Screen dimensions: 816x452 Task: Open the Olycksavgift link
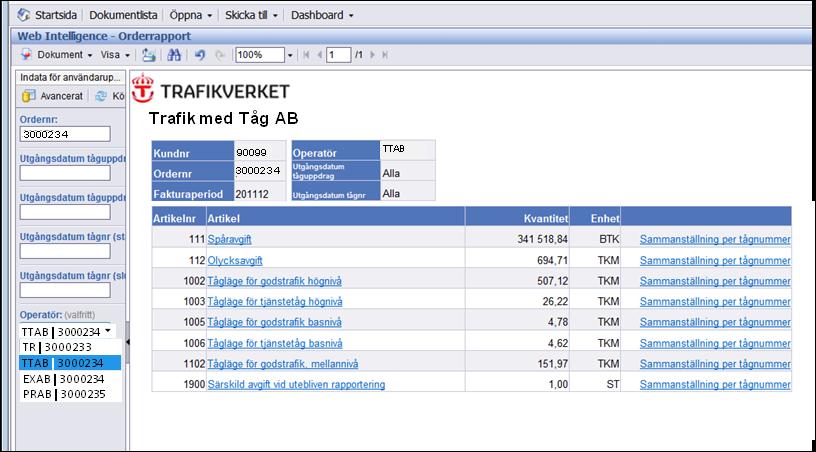(235, 260)
